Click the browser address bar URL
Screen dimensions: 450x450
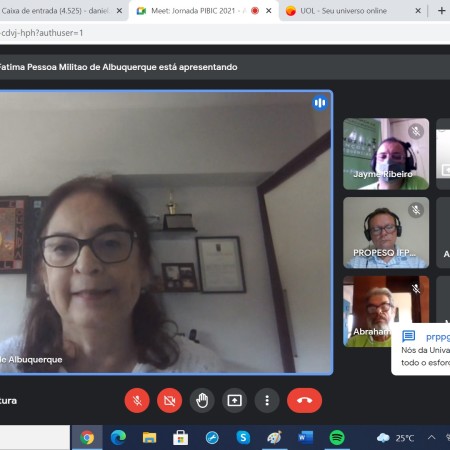coord(42,33)
